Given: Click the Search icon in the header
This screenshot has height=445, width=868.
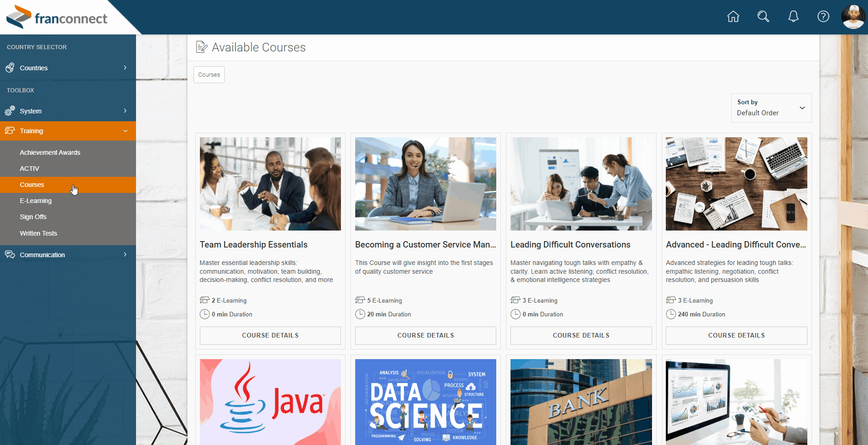Looking at the screenshot, I should point(763,17).
